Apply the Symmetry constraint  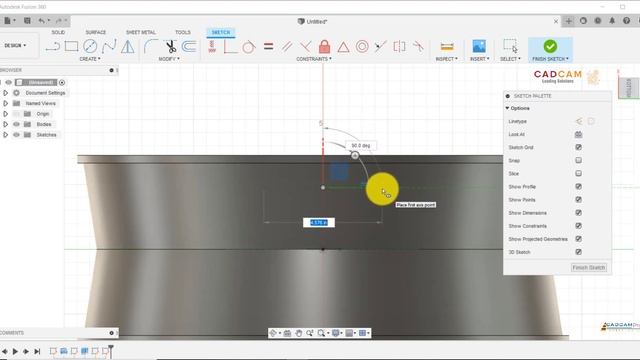399,47
